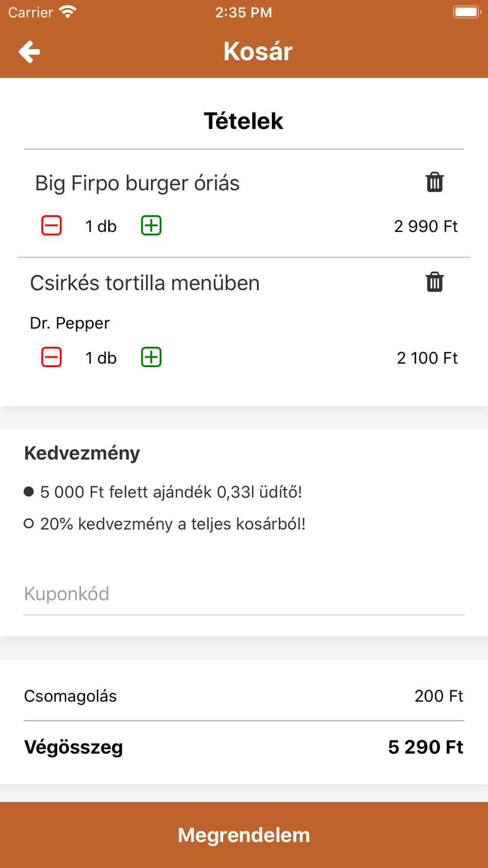Image resolution: width=488 pixels, height=868 pixels.
Task: Decrease Csirkés tortilla menüben quantity
Action: click(x=51, y=357)
